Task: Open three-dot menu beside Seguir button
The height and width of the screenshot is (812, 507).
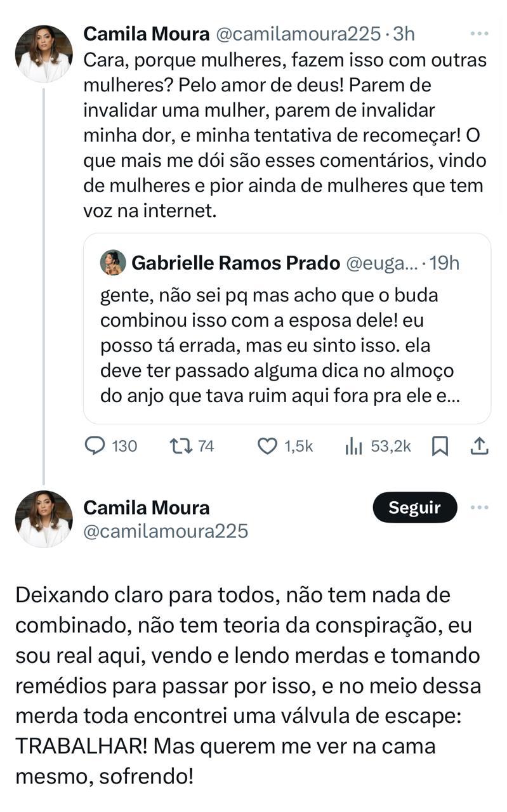Action: coord(479,507)
